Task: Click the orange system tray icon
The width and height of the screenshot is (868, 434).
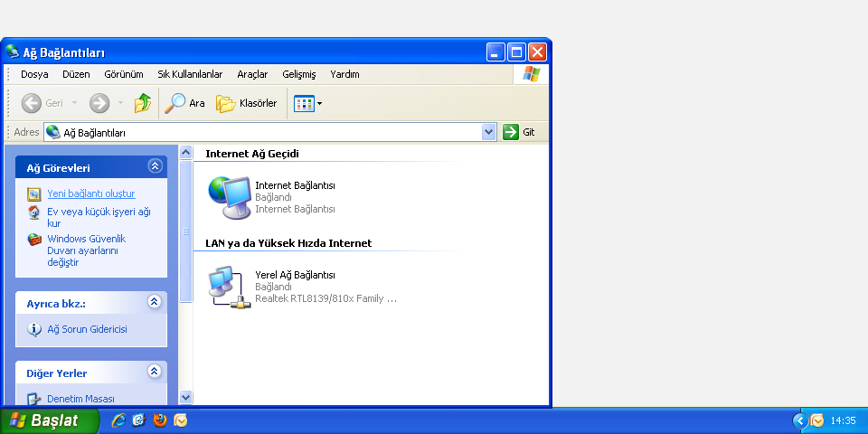Action: (x=817, y=420)
